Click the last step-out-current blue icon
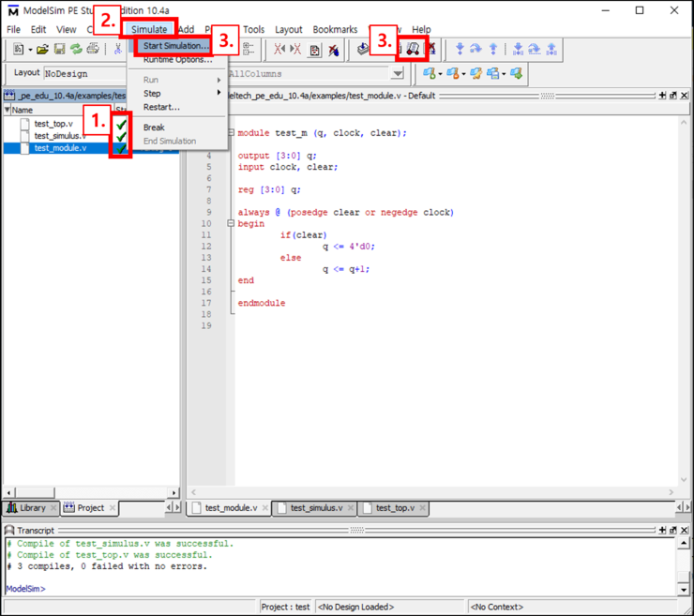The width and height of the screenshot is (694, 616). 551,49
